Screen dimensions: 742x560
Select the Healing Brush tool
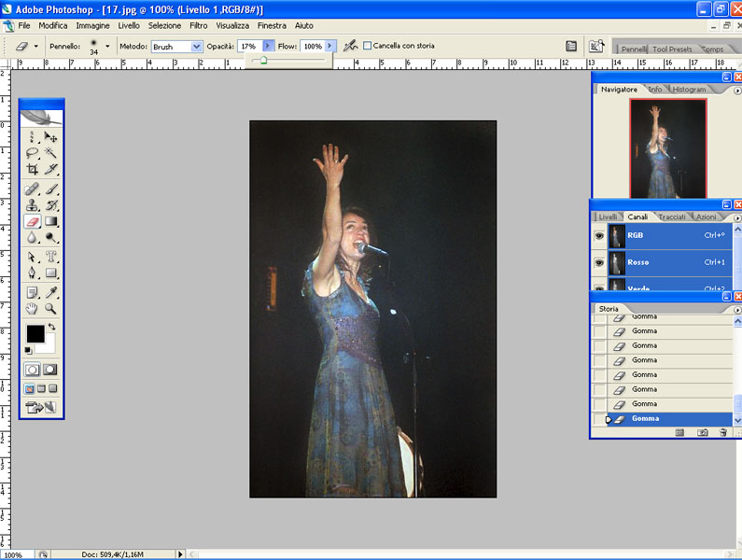[x=32, y=189]
